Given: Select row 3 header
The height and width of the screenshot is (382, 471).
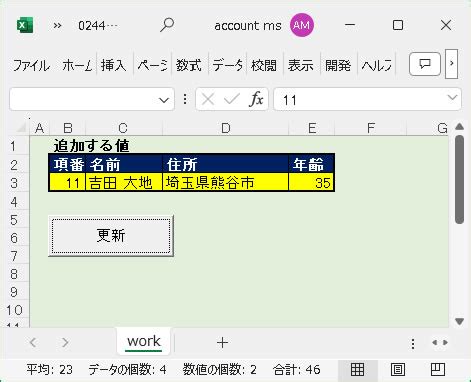Looking at the screenshot, I should point(14,183).
